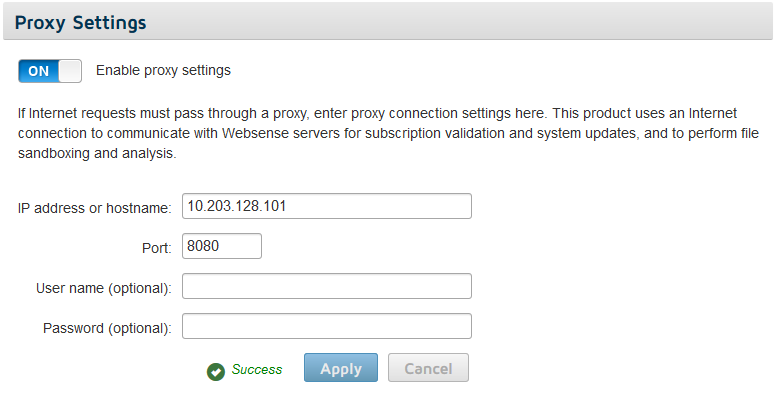Click the blue ON text of the switch
Screen dimensions: 774x408
click(39, 71)
